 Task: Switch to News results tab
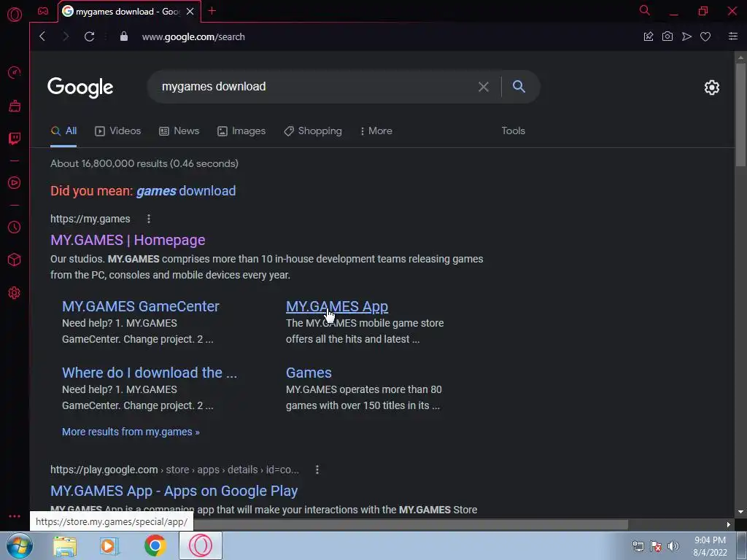point(179,131)
